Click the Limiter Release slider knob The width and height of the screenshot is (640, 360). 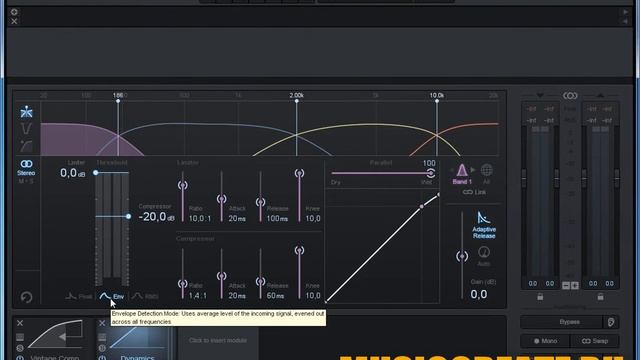(x=260, y=202)
